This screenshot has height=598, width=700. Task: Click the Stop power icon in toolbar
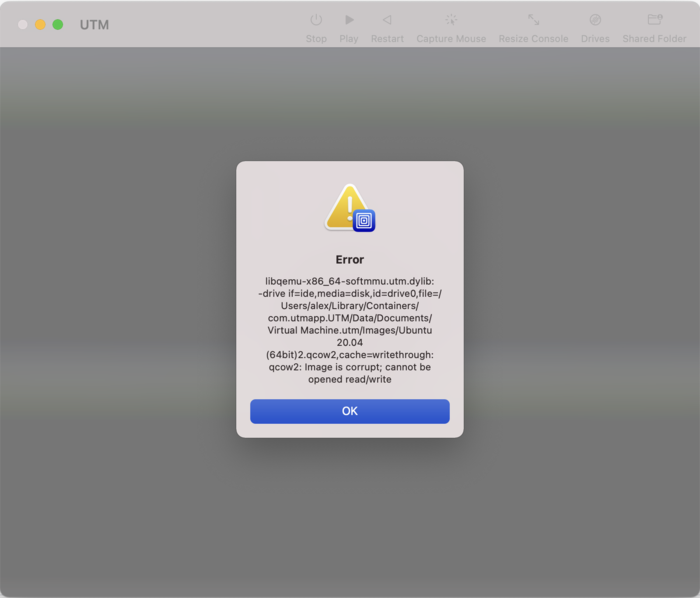pos(316,20)
